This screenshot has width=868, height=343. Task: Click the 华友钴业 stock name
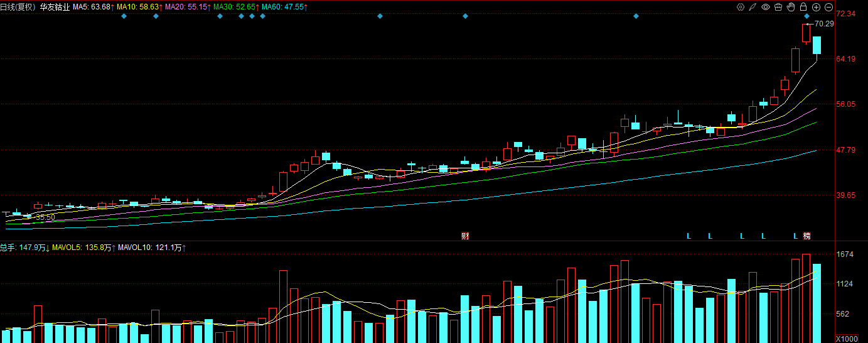pyautogui.click(x=55, y=7)
